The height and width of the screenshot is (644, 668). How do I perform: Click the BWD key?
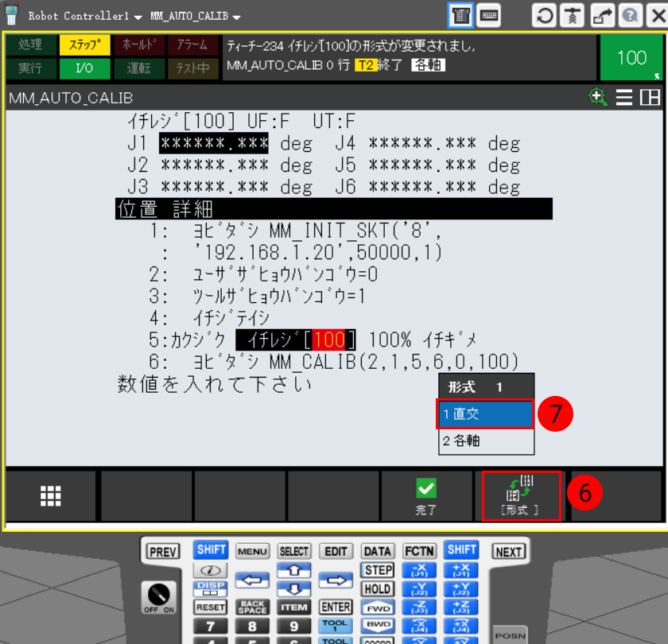[x=378, y=624]
